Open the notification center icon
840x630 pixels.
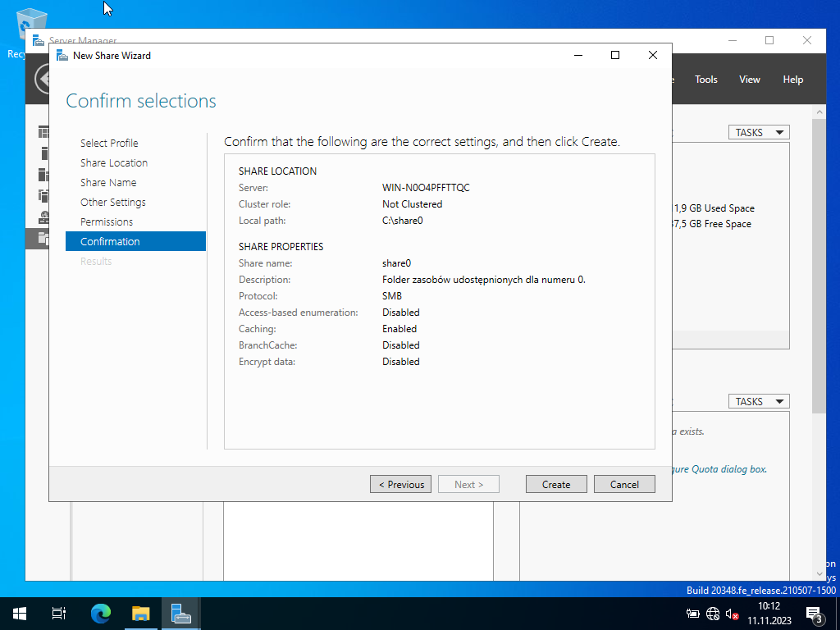coord(815,614)
